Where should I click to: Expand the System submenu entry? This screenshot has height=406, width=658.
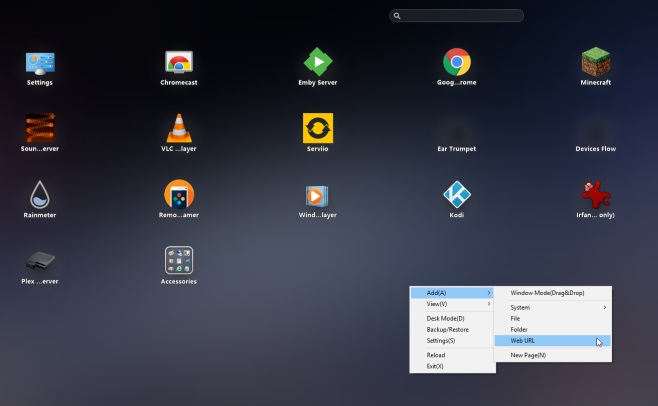coord(554,307)
